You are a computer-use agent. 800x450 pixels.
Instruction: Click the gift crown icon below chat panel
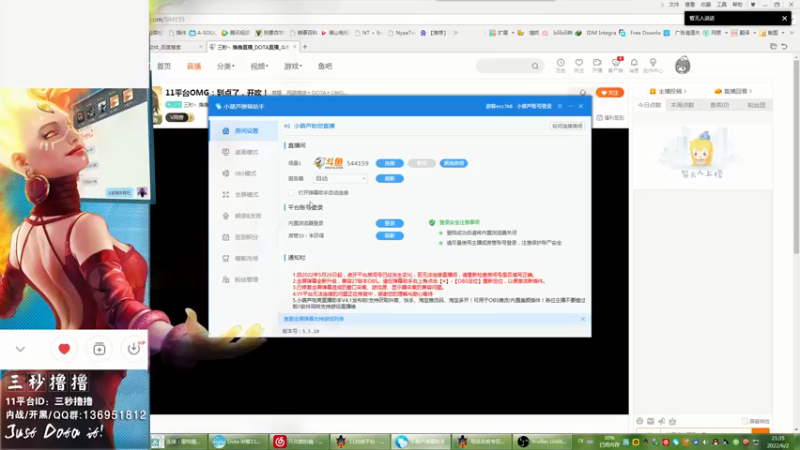672,421
